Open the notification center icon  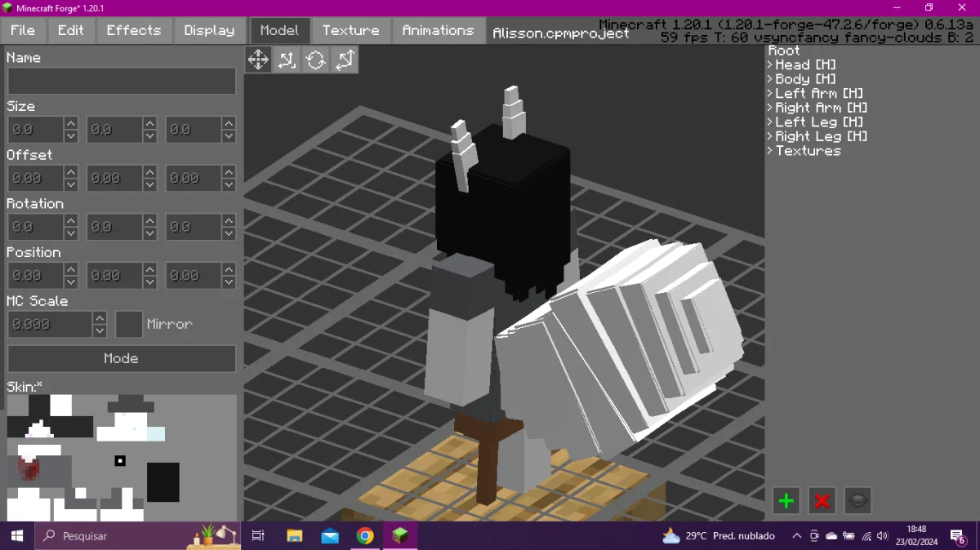959,536
